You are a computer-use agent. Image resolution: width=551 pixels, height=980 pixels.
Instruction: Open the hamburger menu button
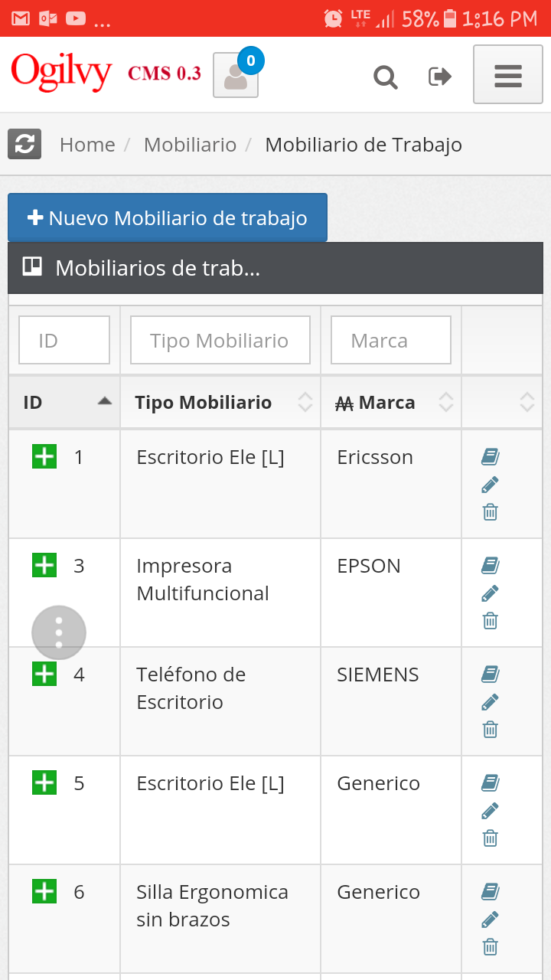pyautogui.click(x=508, y=74)
